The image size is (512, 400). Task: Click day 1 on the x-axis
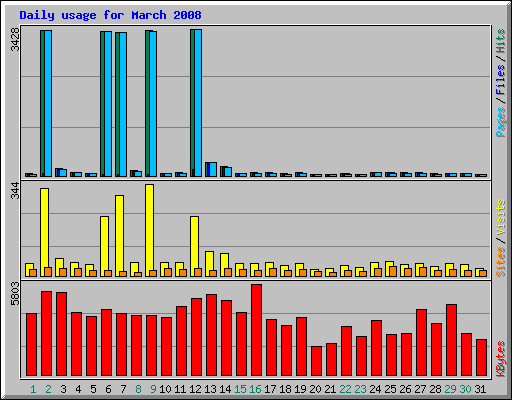[33, 389]
